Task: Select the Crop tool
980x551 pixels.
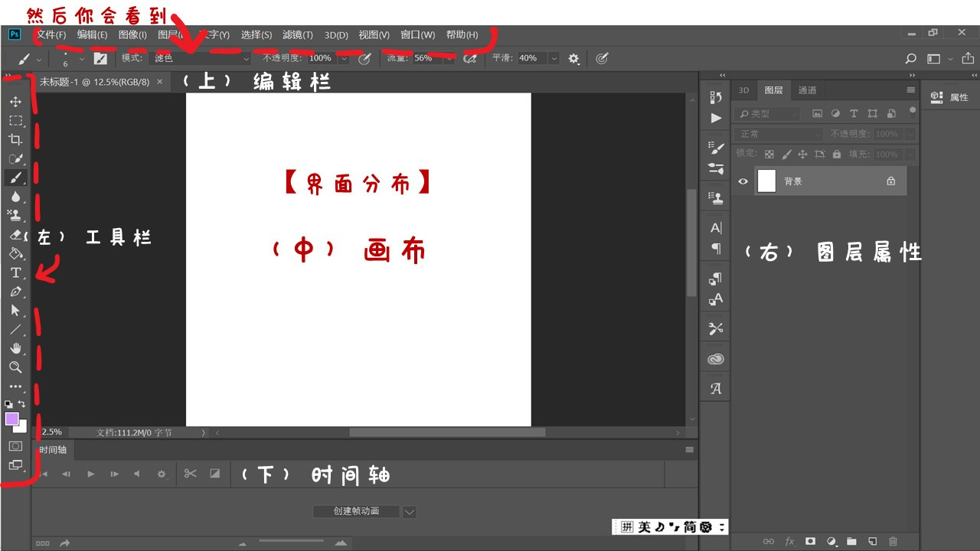Action: pyautogui.click(x=15, y=139)
